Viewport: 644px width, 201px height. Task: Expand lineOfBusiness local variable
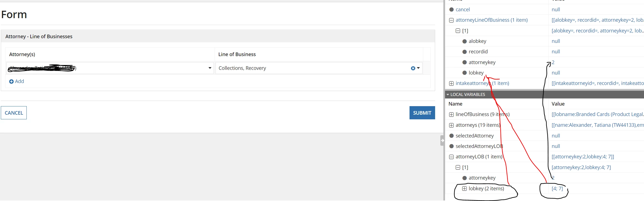[451, 114]
